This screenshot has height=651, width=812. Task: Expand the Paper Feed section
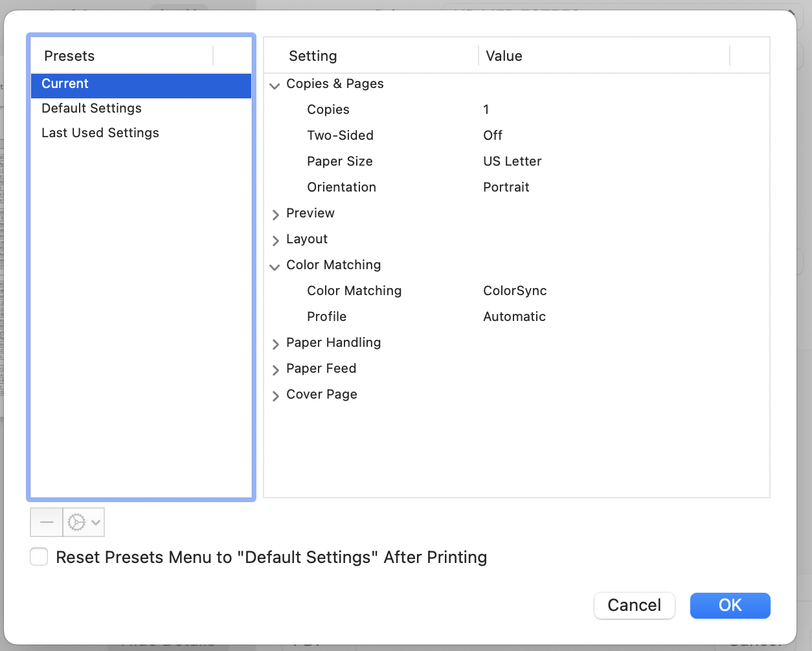pos(275,370)
